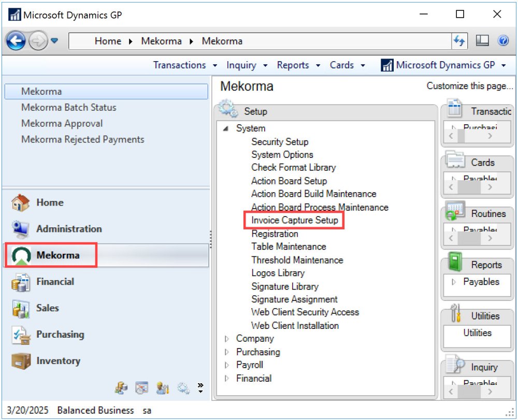
Task: Open Security Setup
Action: (x=280, y=142)
